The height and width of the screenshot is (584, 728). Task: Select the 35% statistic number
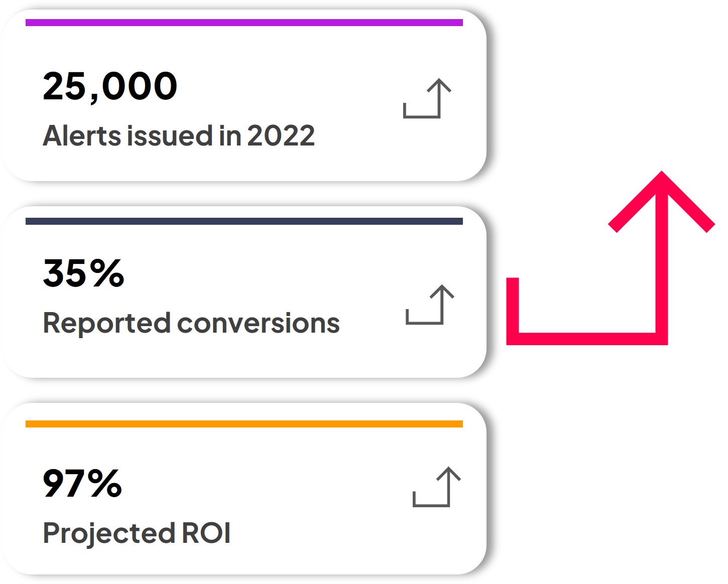(x=83, y=273)
